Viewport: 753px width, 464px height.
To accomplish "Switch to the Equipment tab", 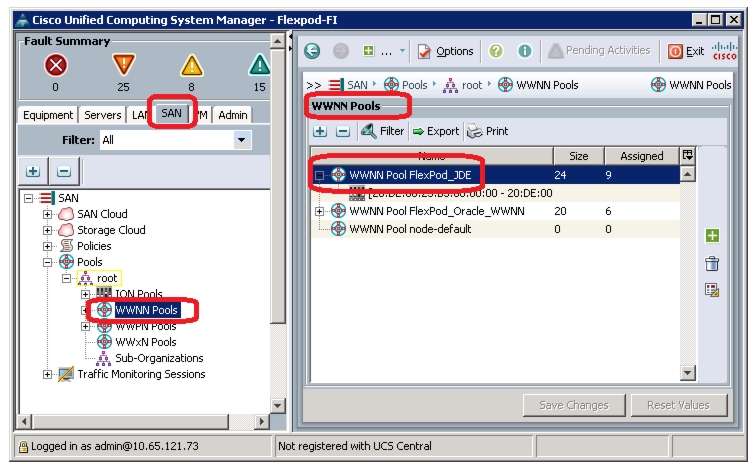I will [x=48, y=115].
